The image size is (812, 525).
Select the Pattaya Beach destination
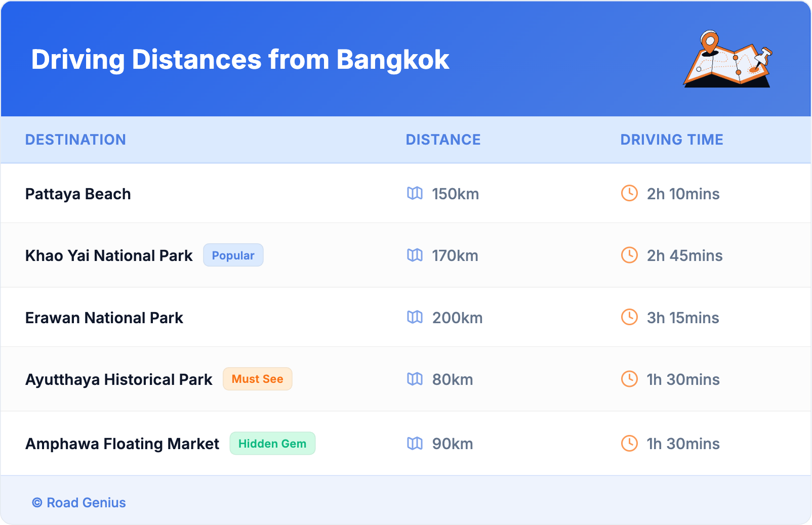click(78, 194)
